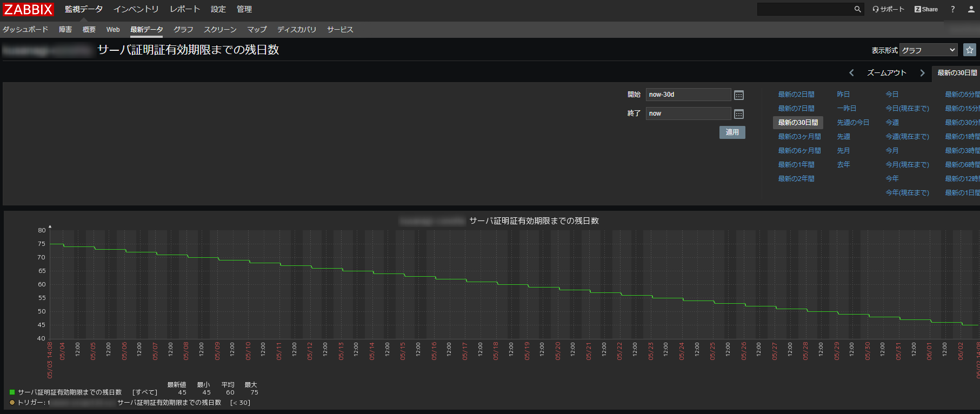Image resolution: width=980 pixels, height=414 pixels.
Task: Open the help question mark icon
Action: coord(953,9)
